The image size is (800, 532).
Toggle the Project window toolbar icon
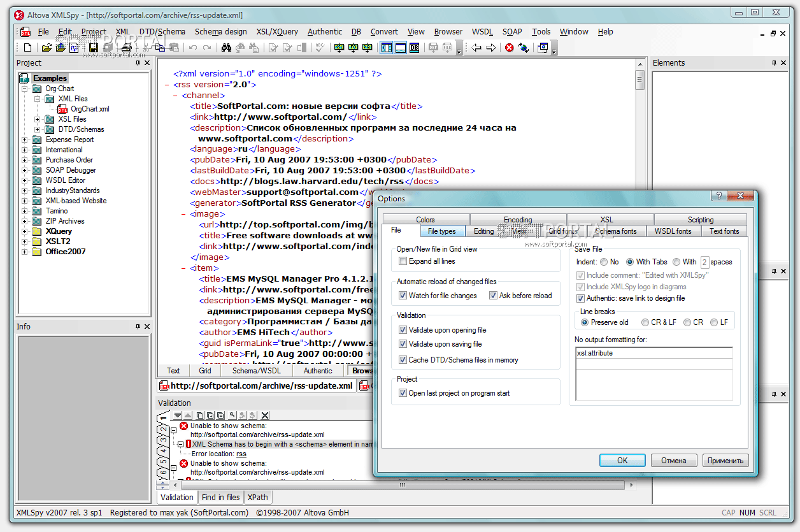click(387, 47)
